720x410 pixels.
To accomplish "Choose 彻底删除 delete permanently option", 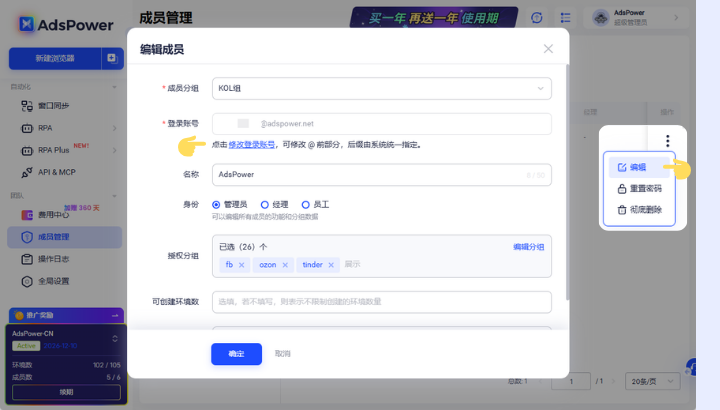I will coord(639,210).
